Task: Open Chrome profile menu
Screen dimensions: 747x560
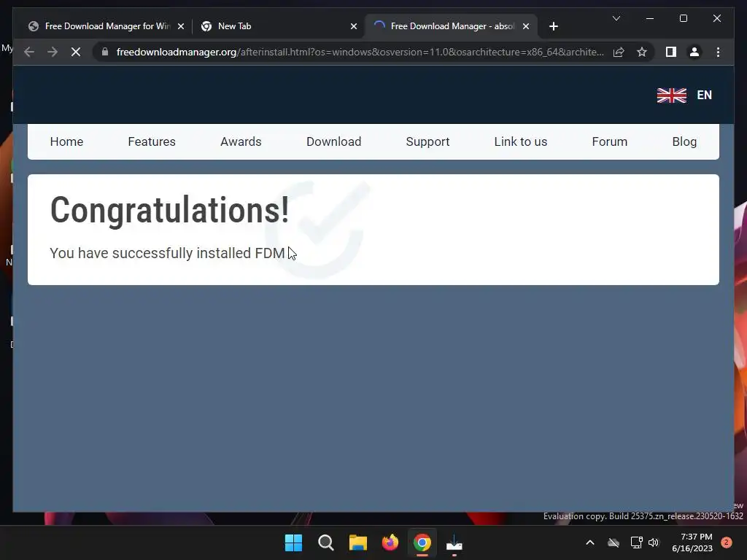Action: click(x=694, y=52)
